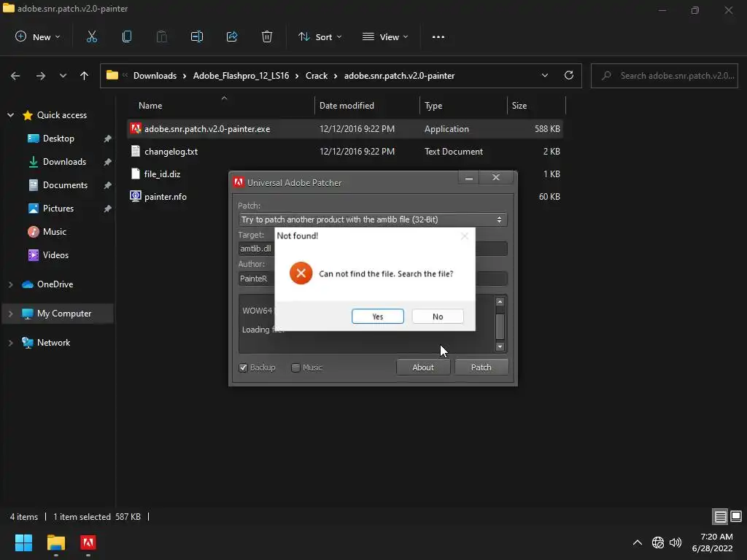Toggle the Backup checkbox
Viewport: 747px width, 560px height.
click(x=243, y=367)
